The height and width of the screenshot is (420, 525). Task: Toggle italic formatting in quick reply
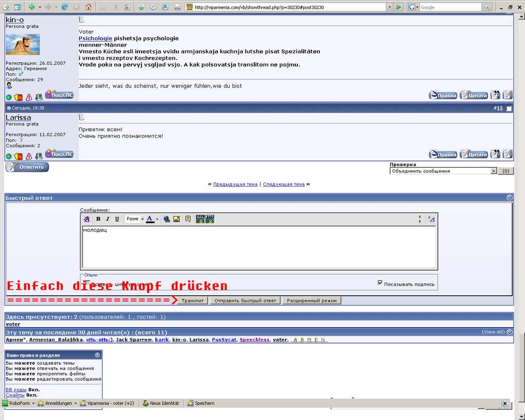[x=108, y=219]
